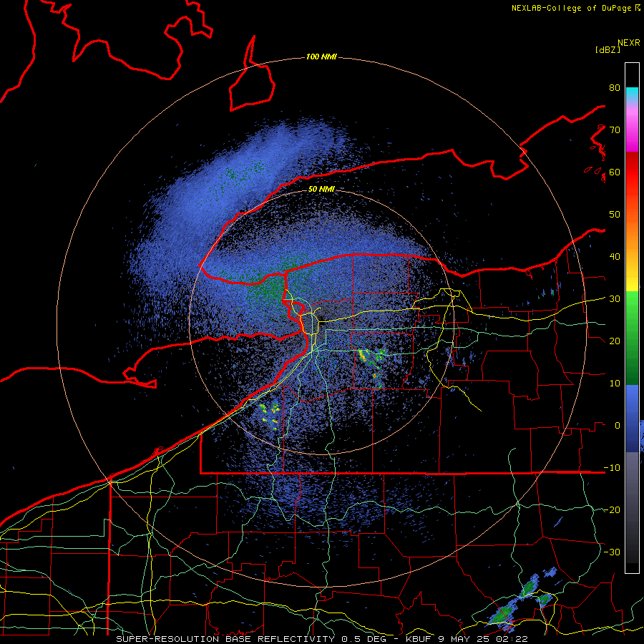This screenshot has width=644, height=644.
Task: Click the 30 value on the dBZ scale
Action: [x=615, y=299]
